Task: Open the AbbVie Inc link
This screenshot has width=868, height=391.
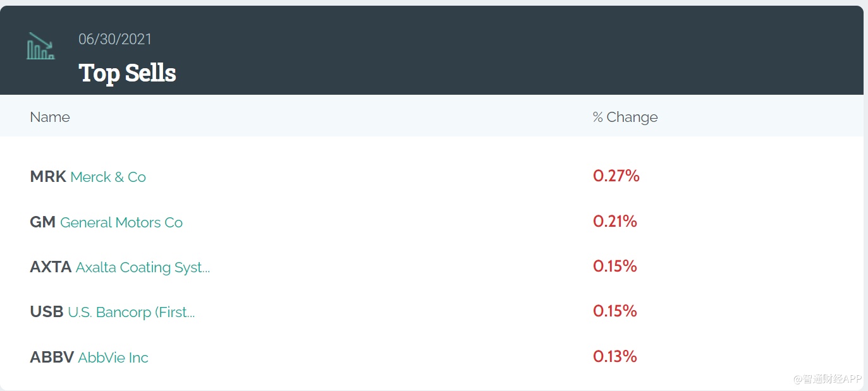Action: [x=113, y=358]
